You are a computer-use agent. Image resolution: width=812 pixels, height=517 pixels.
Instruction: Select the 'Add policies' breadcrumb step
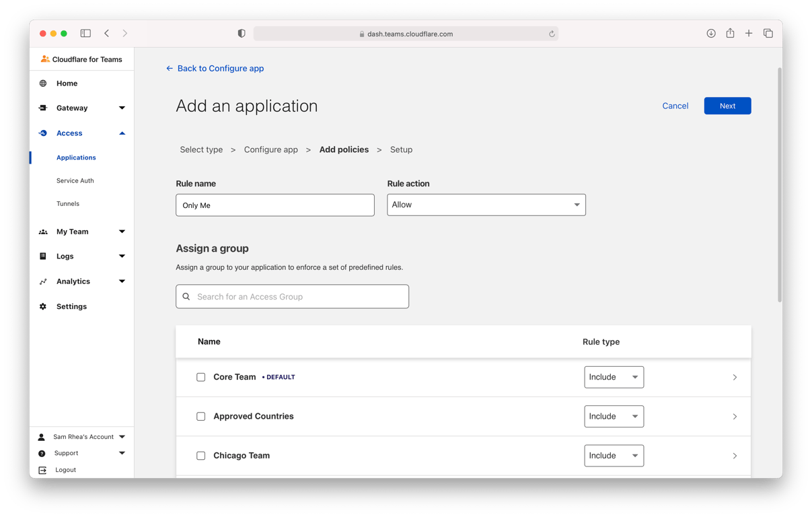pyautogui.click(x=344, y=149)
